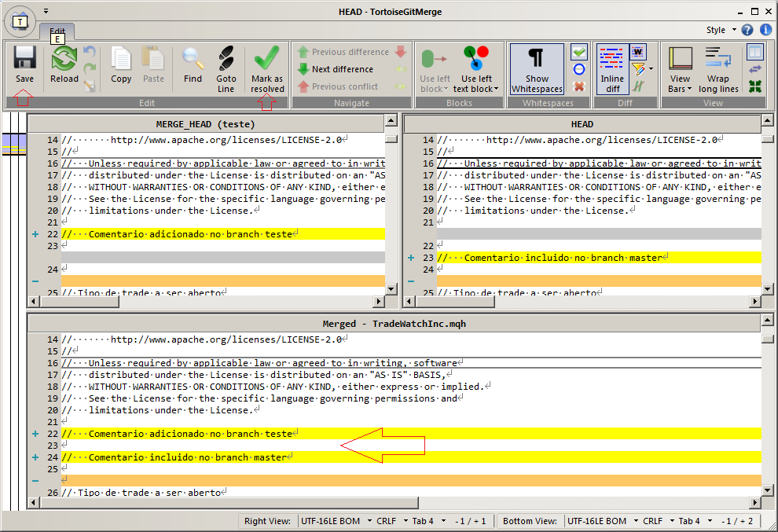Screen dimensions: 778x532
Task: Toggle the two-pane view icon
Action: [754, 52]
